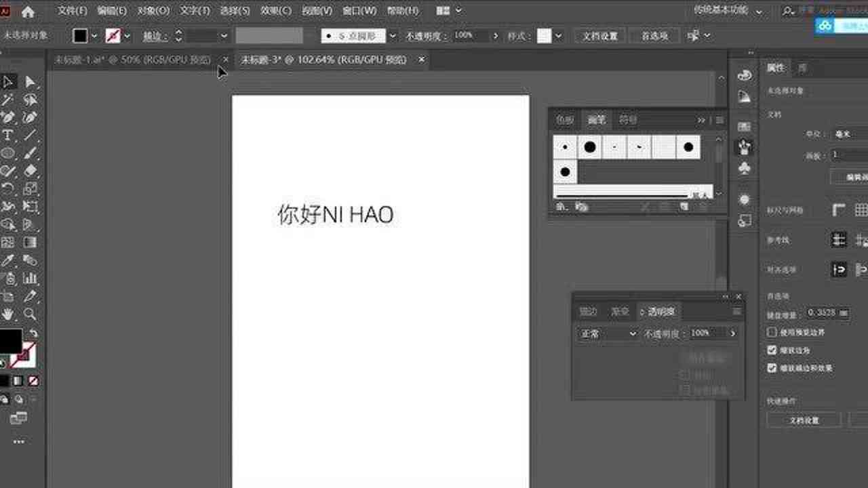Select the Eraser tool
The height and width of the screenshot is (488, 868).
point(30,171)
